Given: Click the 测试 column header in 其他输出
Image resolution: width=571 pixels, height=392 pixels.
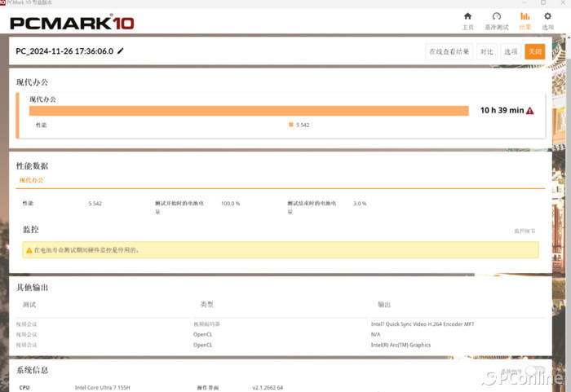Looking at the screenshot, I should pyautogui.click(x=29, y=305).
